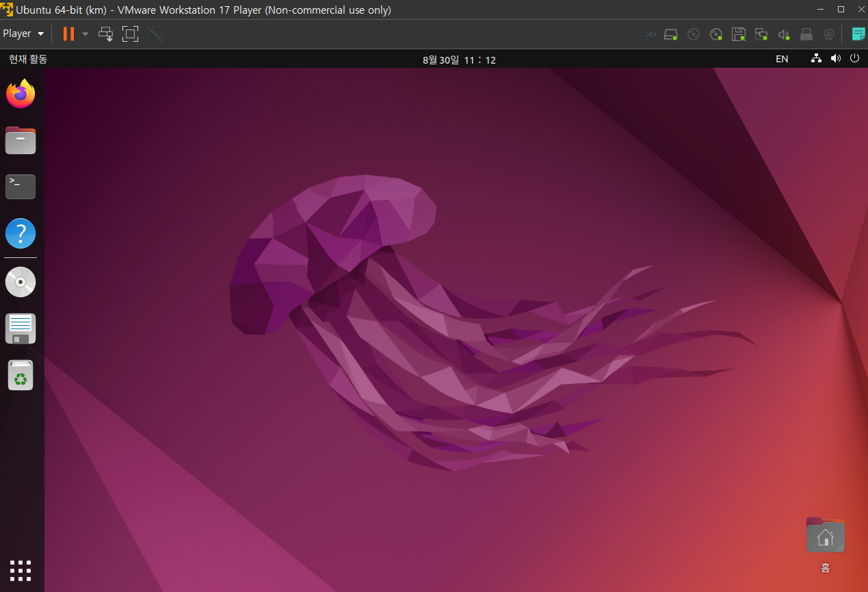The height and width of the screenshot is (592, 868).
Task: Click the hard disk device icon
Action: (x=671, y=34)
